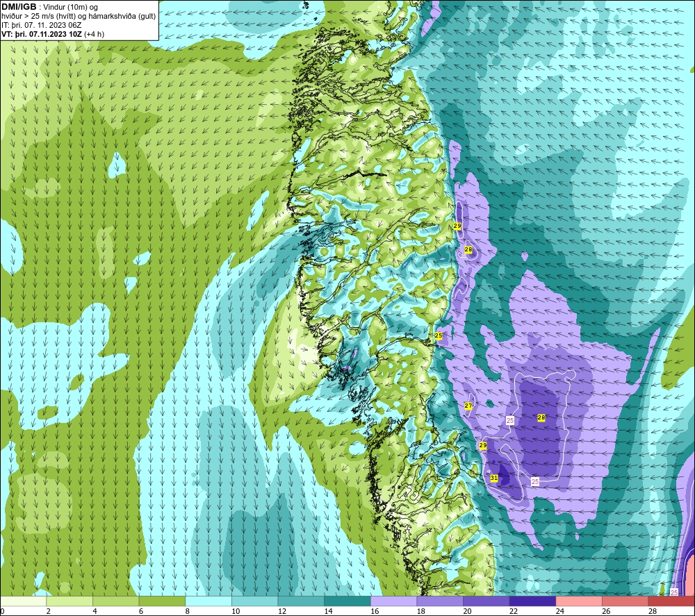Click the scale number 24

pyautogui.click(x=559, y=611)
